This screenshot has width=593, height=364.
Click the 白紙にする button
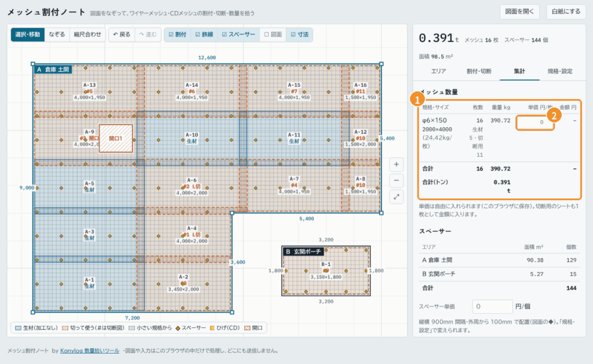[x=566, y=12]
